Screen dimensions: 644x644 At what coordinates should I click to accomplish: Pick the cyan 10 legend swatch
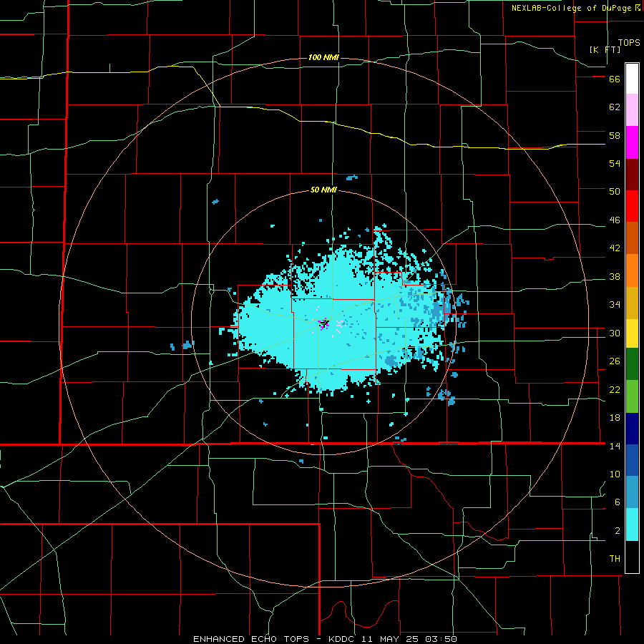(x=632, y=525)
